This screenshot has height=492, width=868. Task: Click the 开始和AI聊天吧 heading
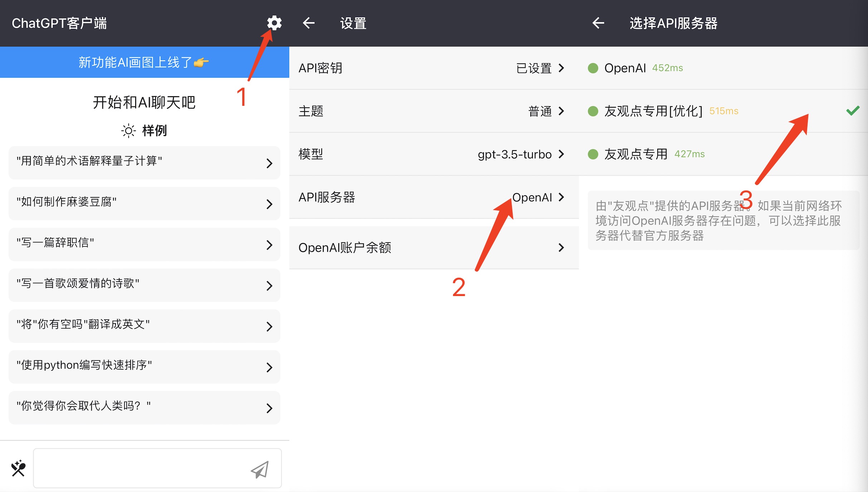tap(144, 102)
